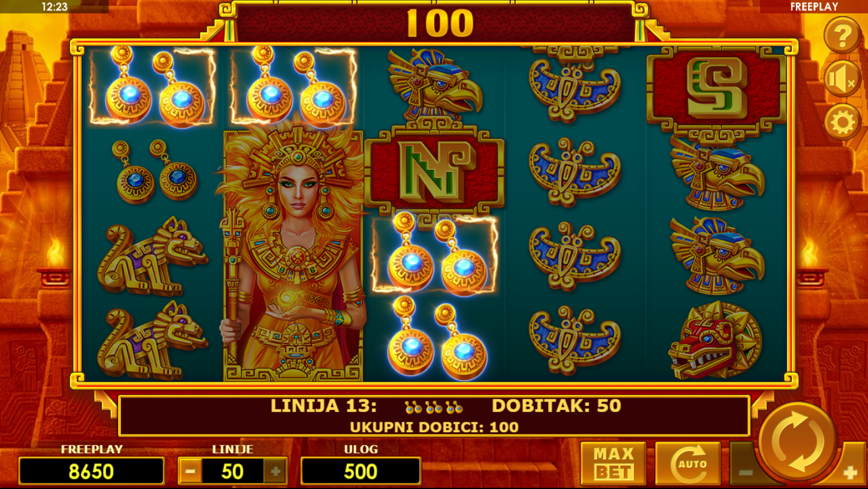
Task: Enable AUTO spin mode
Action: 688,463
